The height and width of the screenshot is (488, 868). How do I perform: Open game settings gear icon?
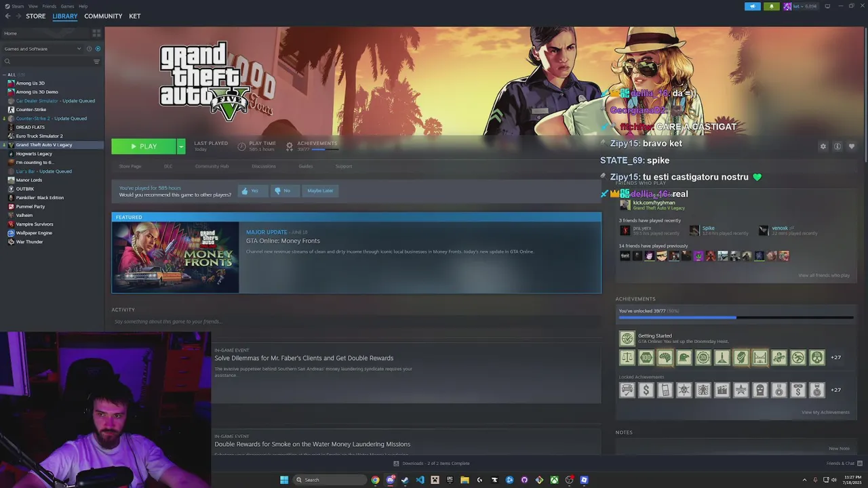823,146
